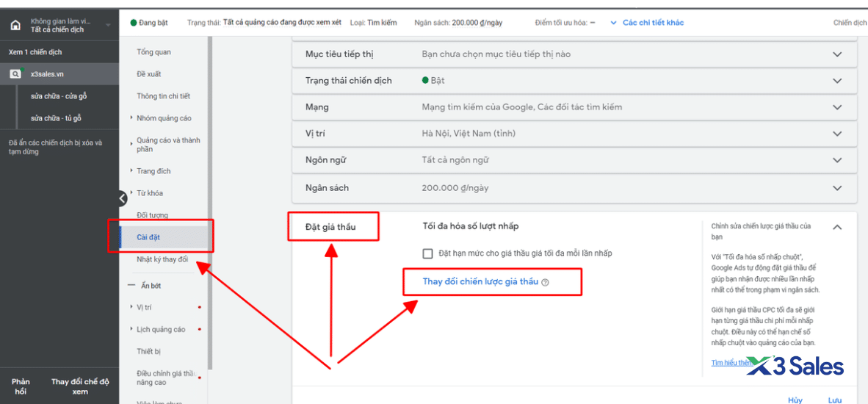Open the Đối tượng page
868x404 pixels.
pos(152,215)
